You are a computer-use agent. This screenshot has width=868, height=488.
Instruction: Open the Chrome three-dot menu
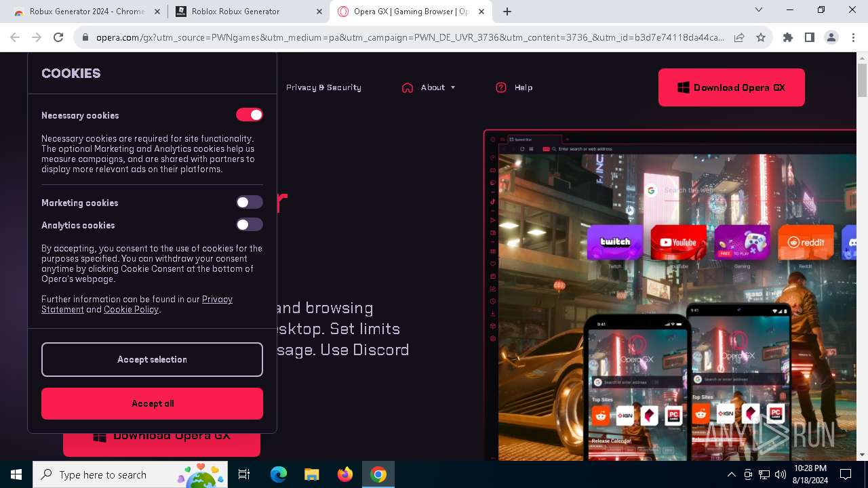pyautogui.click(x=853, y=38)
